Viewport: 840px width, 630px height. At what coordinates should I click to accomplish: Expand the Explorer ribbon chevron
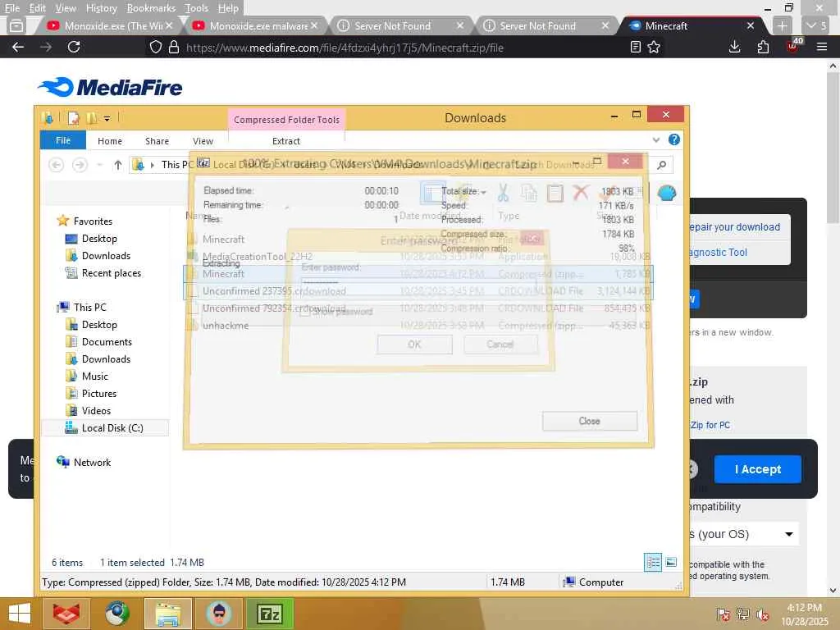click(656, 139)
